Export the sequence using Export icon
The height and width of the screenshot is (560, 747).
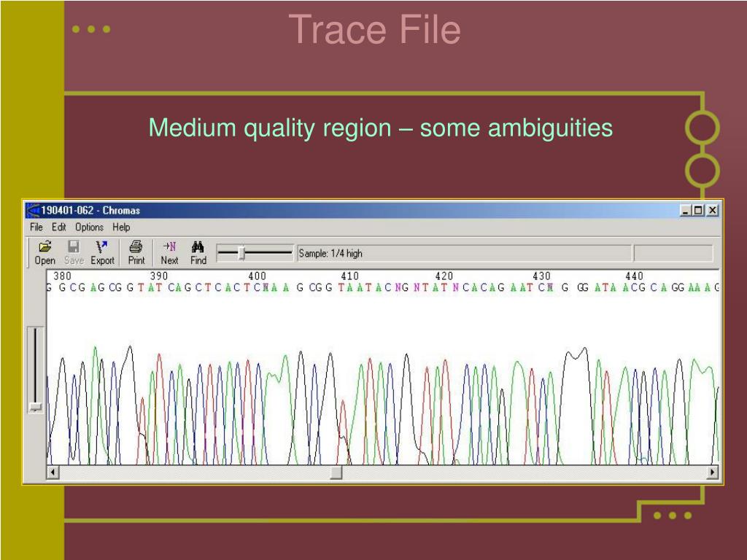coord(102,252)
